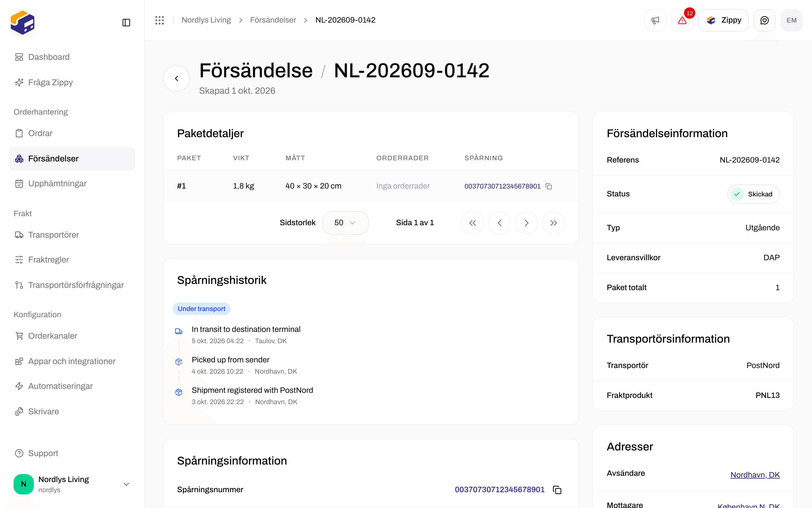812x508 pixels.
Task: Click In transit to destination terminal
Action: pyautogui.click(x=246, y=329)
